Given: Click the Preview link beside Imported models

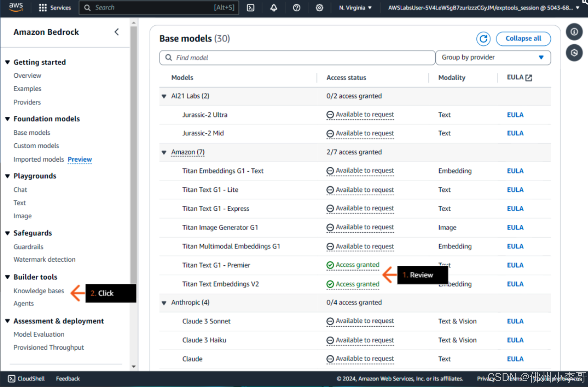Looking at the screenshot, I should tap(80, 159).
